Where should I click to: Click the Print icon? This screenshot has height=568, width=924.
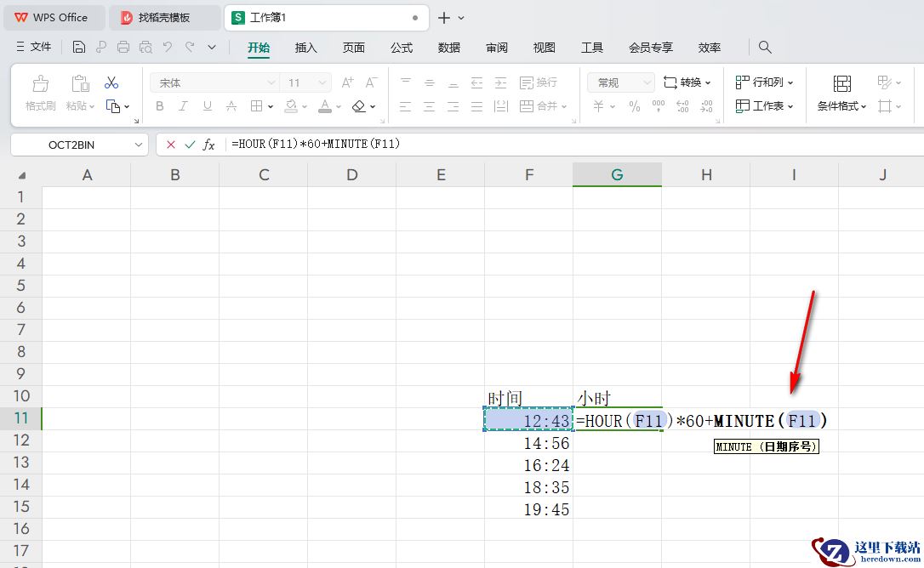pyautogui.click(x=123, y=47)
